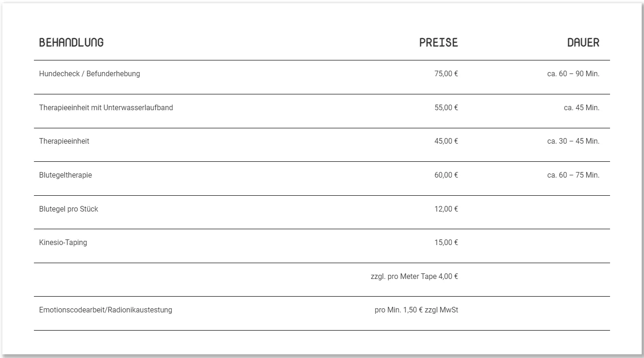Click the ca. 60 – 75 Min. duration
Image resolution: width=644 pixels, height=358 pixels.
(573, 175)
